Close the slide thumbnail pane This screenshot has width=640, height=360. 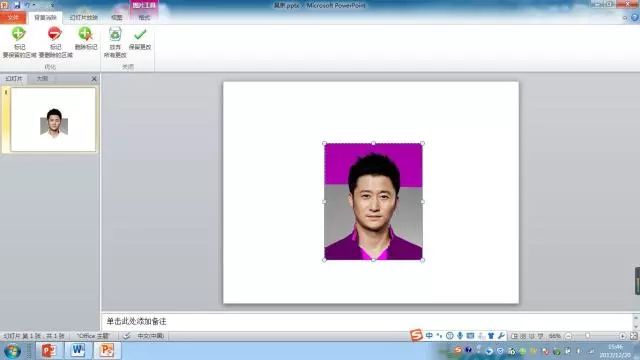(x=94, y=79)
